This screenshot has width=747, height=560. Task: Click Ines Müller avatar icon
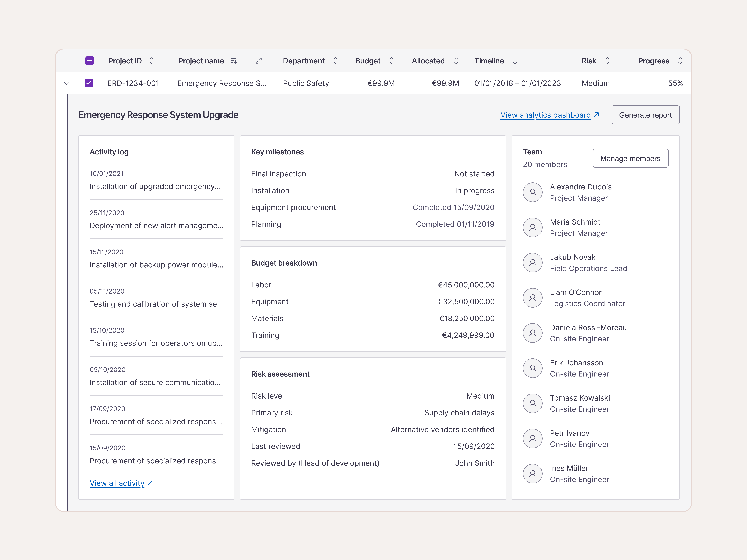pos(533,474)
